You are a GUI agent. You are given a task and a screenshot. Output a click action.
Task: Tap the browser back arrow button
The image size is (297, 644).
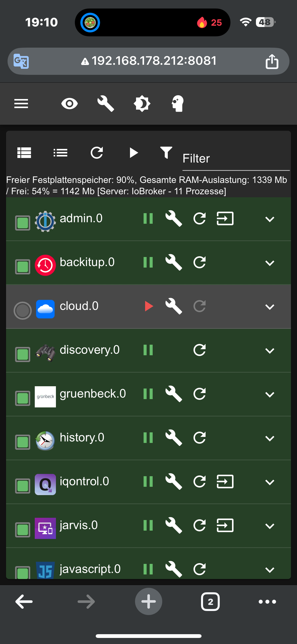click(x=24, y=602)
